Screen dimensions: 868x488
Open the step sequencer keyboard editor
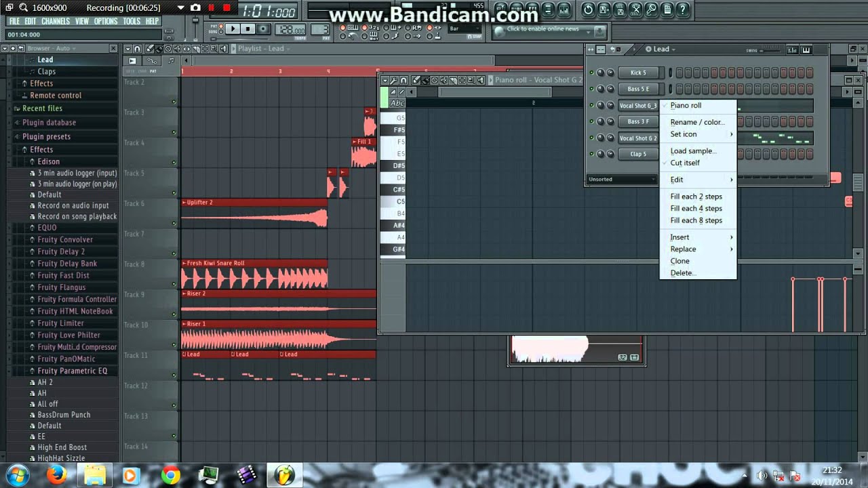coord(806,49)
